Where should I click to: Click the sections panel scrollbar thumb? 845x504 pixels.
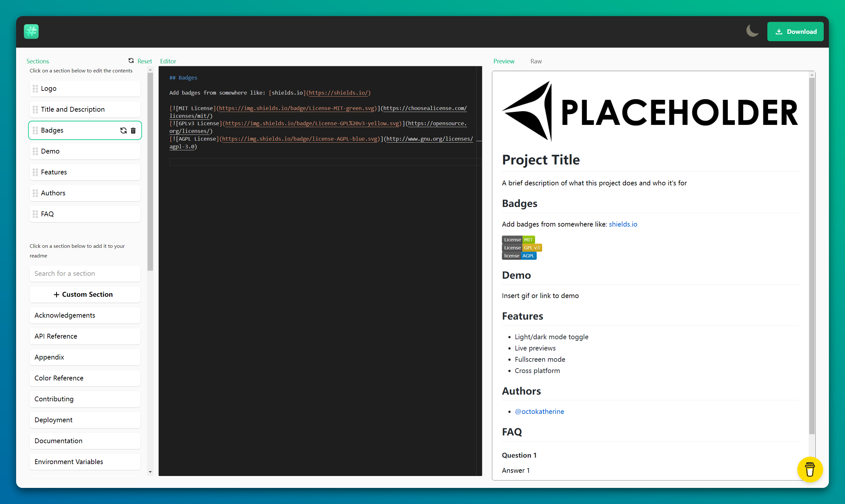coord(150,172)
